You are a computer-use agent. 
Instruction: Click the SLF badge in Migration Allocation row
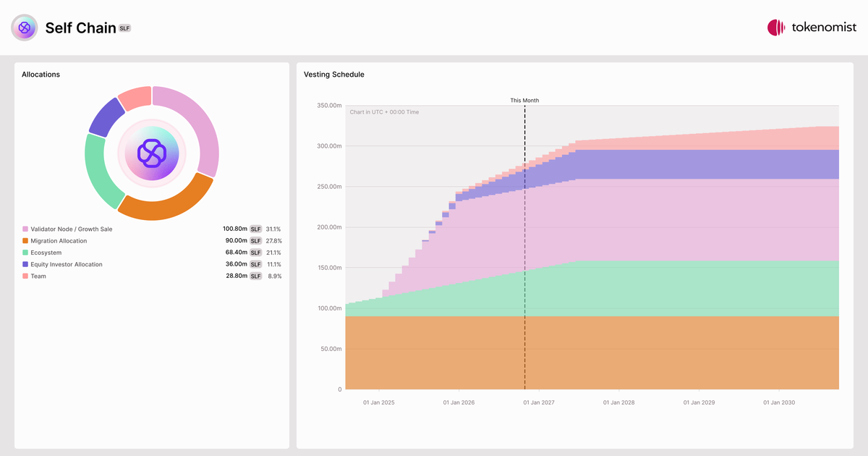(x=256, y=241)
